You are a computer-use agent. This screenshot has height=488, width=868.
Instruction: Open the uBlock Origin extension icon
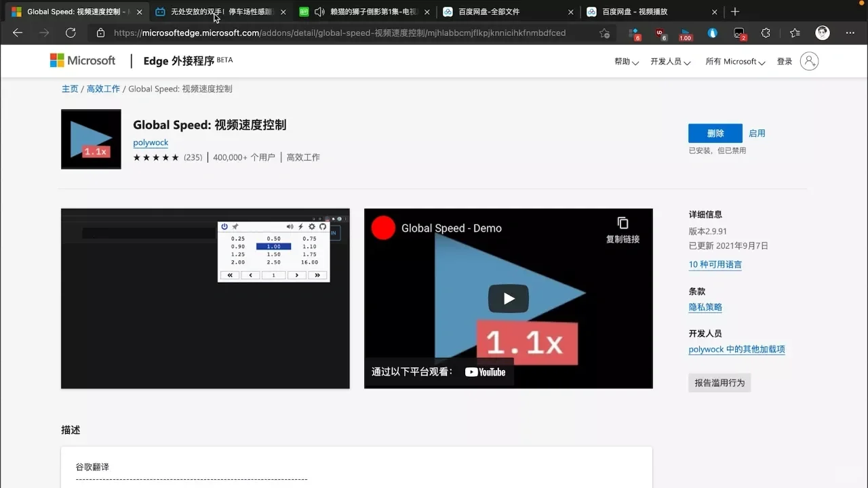pos(661,33)
